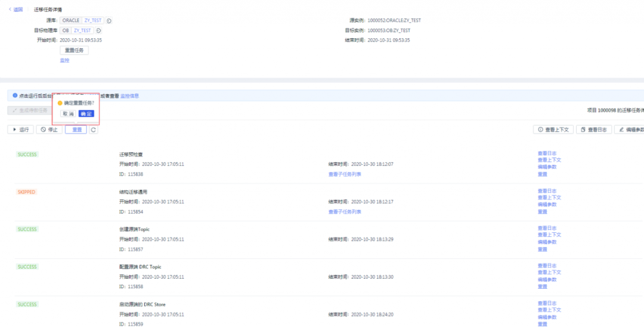This screenshot has height=327, width=644.
Task: Go back using the 返回 link
Action: (x=16, y=10)
